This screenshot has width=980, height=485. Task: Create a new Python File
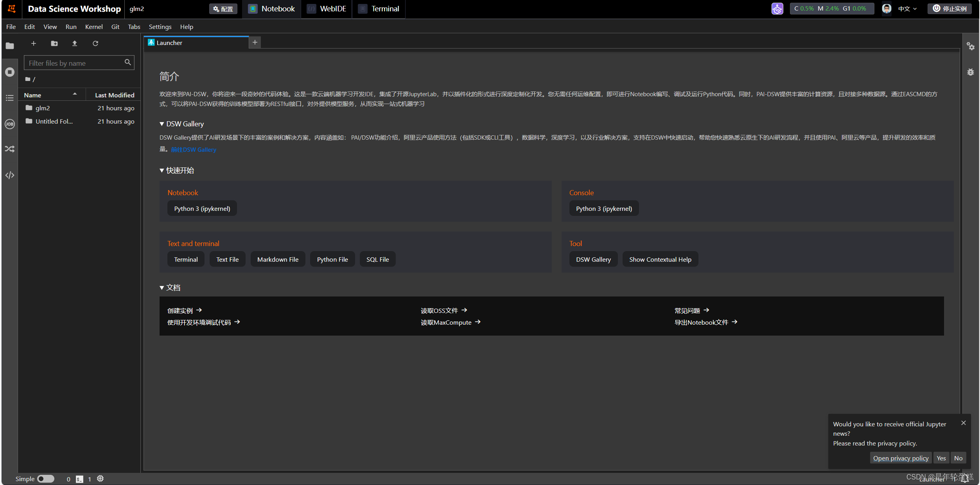(332, 259)
